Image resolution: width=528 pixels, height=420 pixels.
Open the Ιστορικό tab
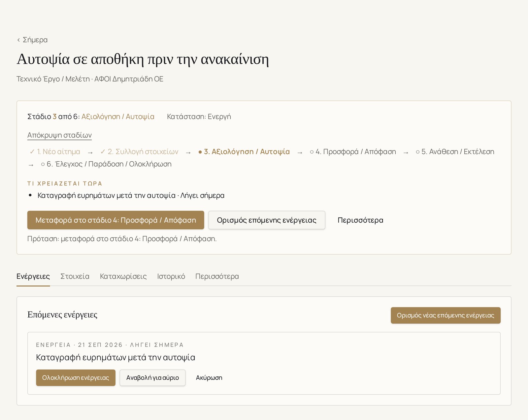(x=171, y=276)
